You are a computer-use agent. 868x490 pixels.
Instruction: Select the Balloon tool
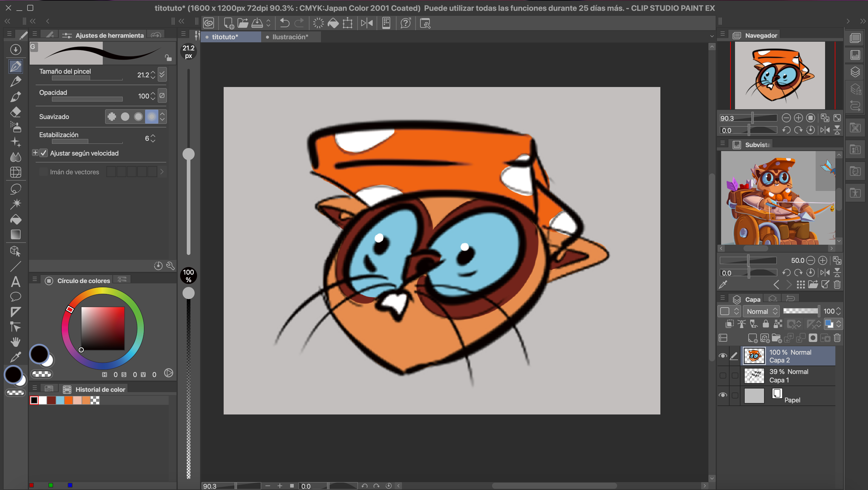(x=15, y=297)
